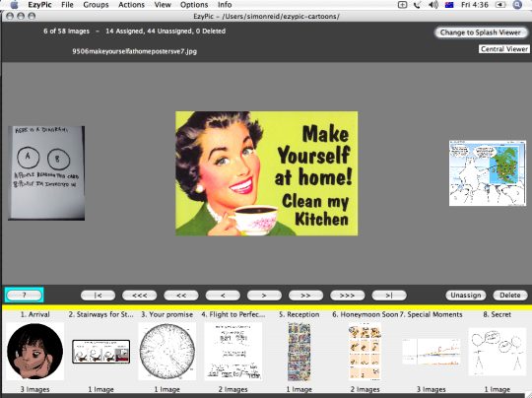
Task: Assign to group 4. Flight to Perfec... thumbnail
Action: tap(233, 351)
